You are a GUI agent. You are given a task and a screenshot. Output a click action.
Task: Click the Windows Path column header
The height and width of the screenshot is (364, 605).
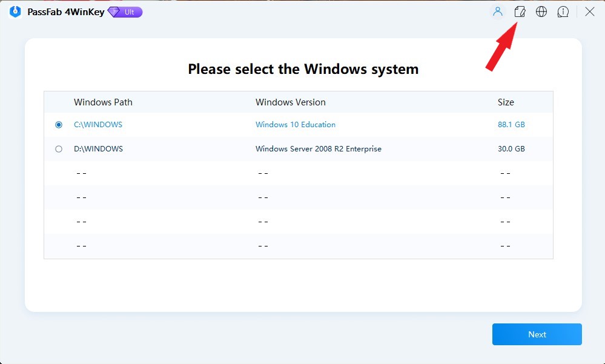coord(103,102)
